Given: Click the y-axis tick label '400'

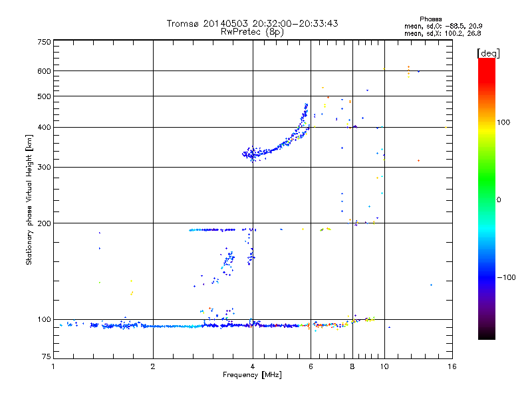Looking at the screenshot, I should pos(44,127).
